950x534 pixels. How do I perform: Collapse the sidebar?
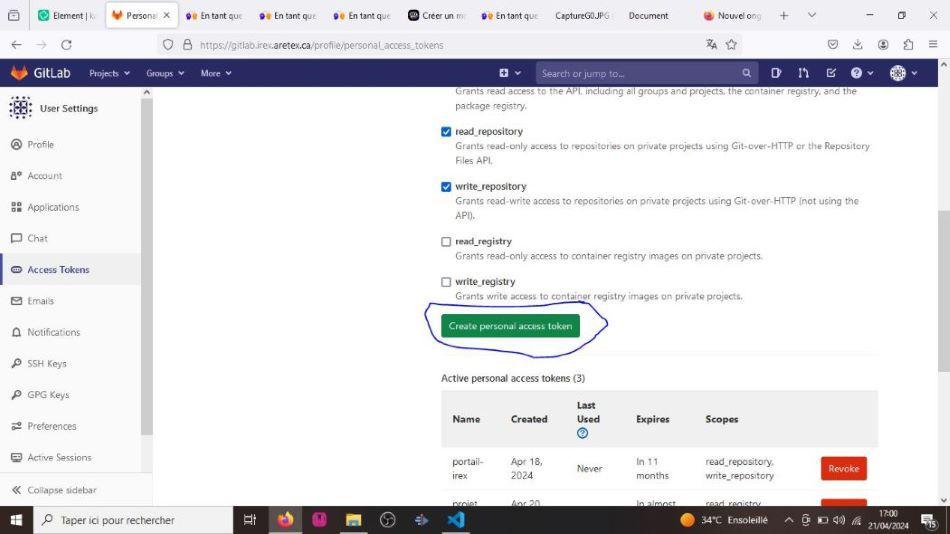tap(54, 490)
